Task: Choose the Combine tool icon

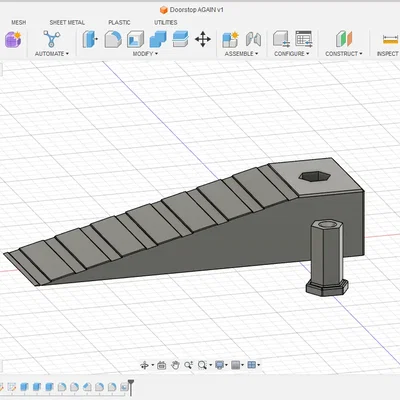Action: (158, 39)
